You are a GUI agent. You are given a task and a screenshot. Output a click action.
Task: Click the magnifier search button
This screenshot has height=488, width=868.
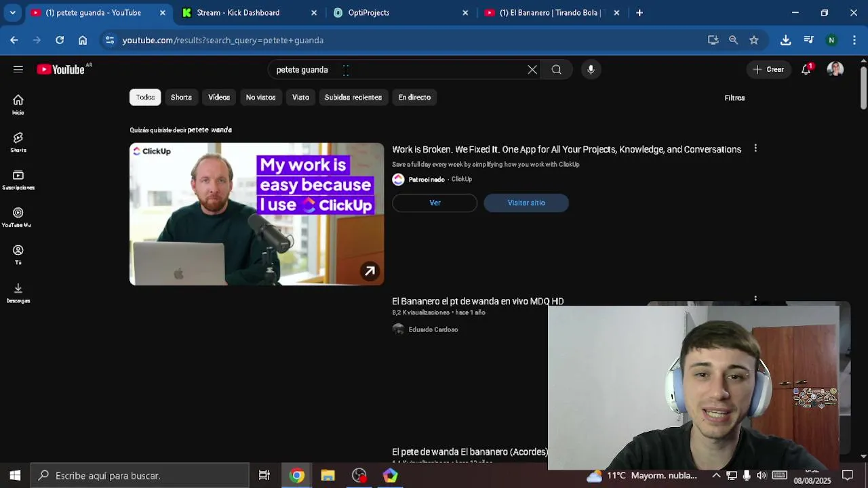(556, 70)
